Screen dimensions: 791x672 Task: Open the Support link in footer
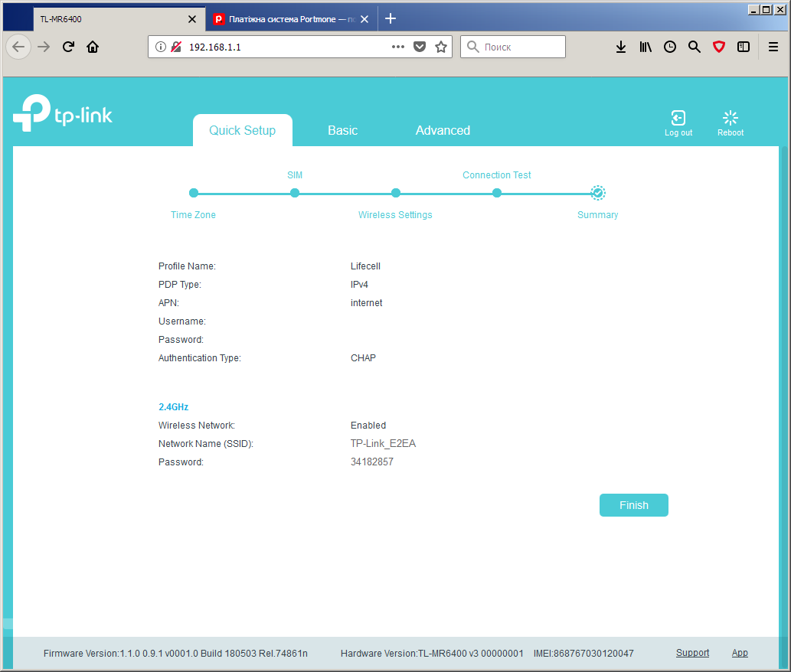pyautogui.click(x=692, y=653)
